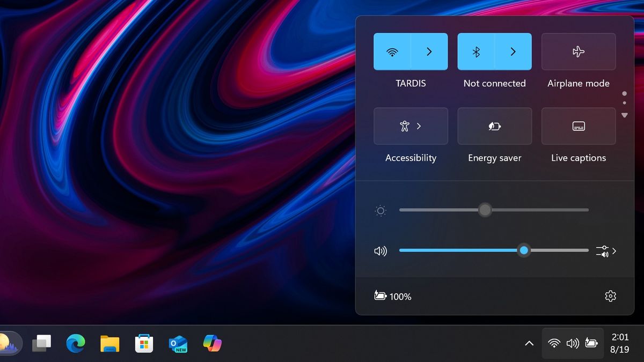
Task: Expand the audio output selection chevron
Action: tap(614, 250)
